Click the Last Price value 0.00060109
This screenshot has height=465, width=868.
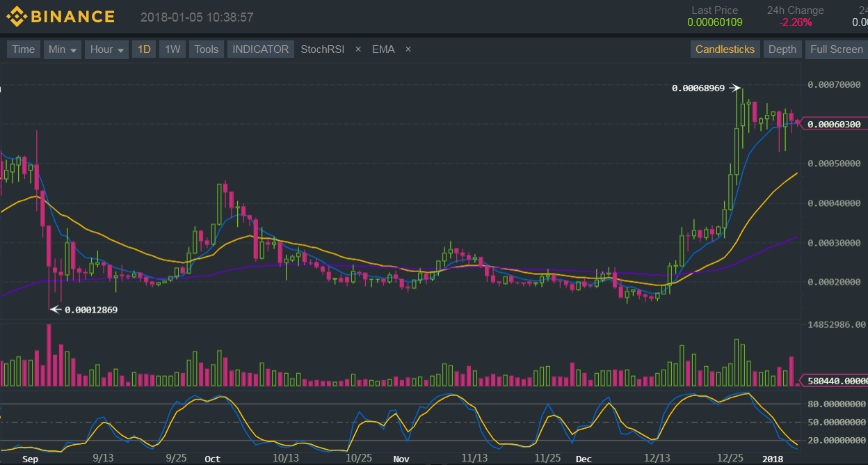point(715,22)
